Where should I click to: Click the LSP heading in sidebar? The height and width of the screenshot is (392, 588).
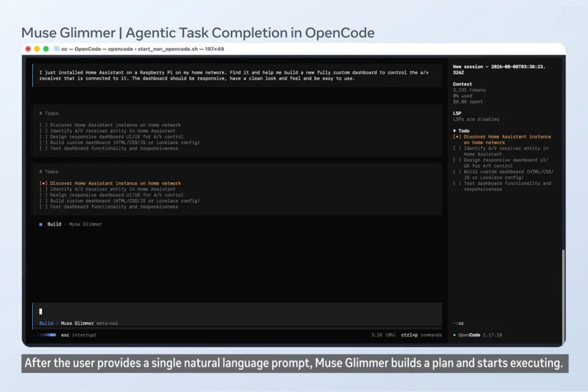456,113
